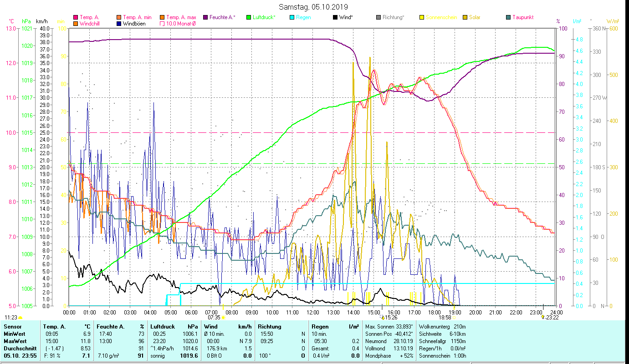629x364 pixels.
Task: Click the chart title Samstag, 05.10.2019
Action: tap(313, 7)
